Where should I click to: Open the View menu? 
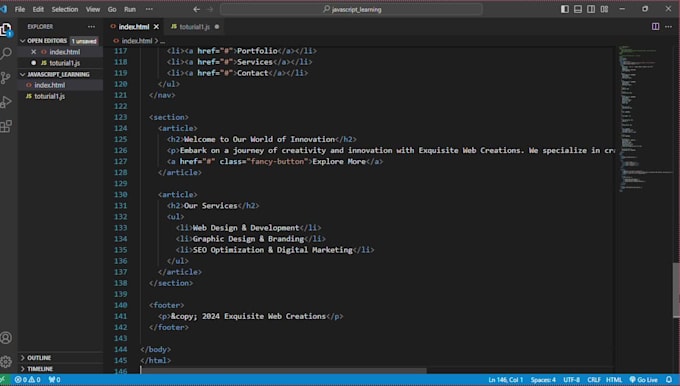pyautogui.click(x=92, y=9)
